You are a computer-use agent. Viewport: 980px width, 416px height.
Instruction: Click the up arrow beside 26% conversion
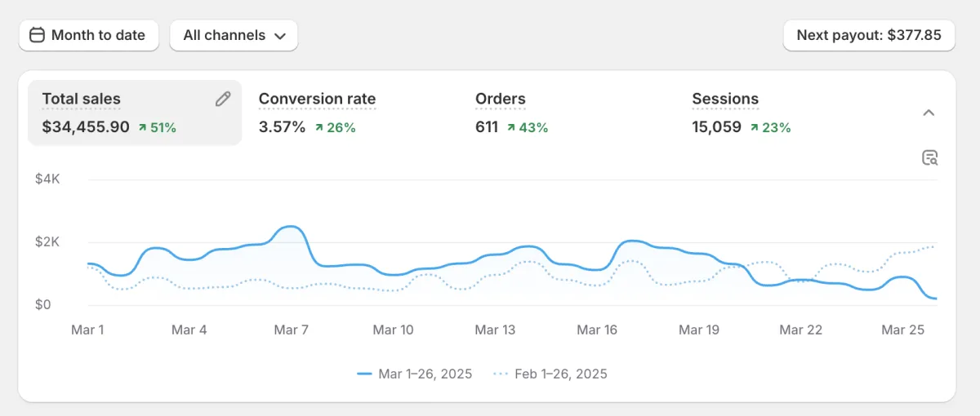(318, 127)
